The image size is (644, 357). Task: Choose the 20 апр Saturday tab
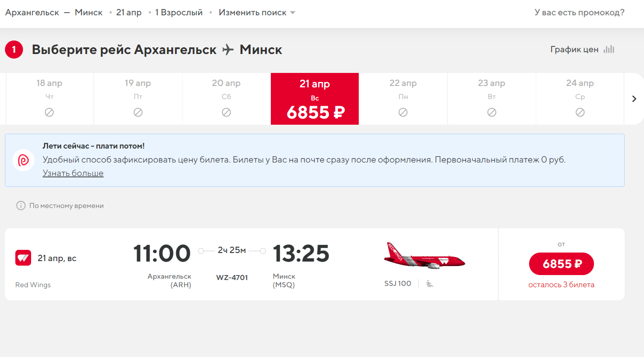(226, 99)
